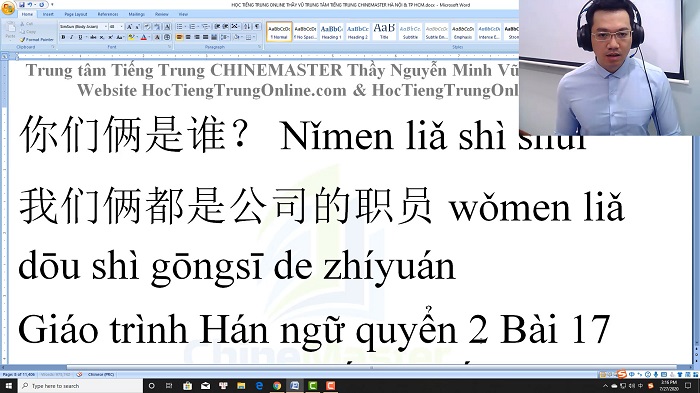This screenshot has height=393, width=700.
Task: Click Justify alignment icon
Action: pyautogui.click(x=205, y=38)
